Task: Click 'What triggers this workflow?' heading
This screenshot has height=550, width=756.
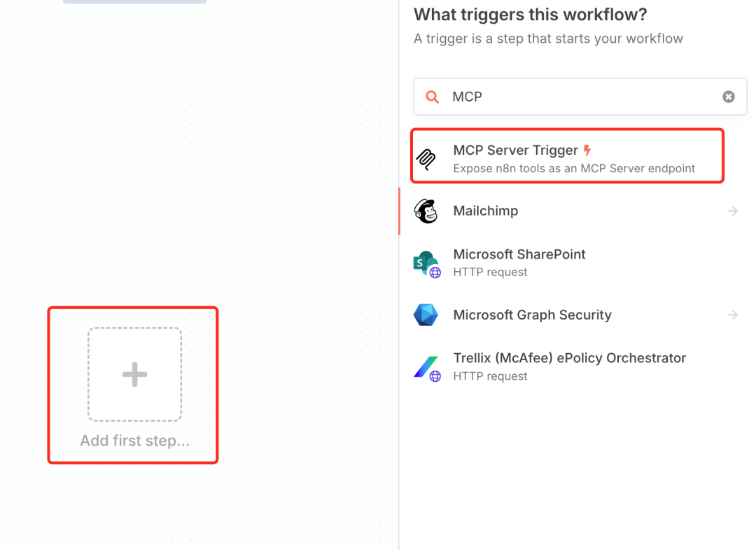Action: pyautogui.click(x=530, y=15)
